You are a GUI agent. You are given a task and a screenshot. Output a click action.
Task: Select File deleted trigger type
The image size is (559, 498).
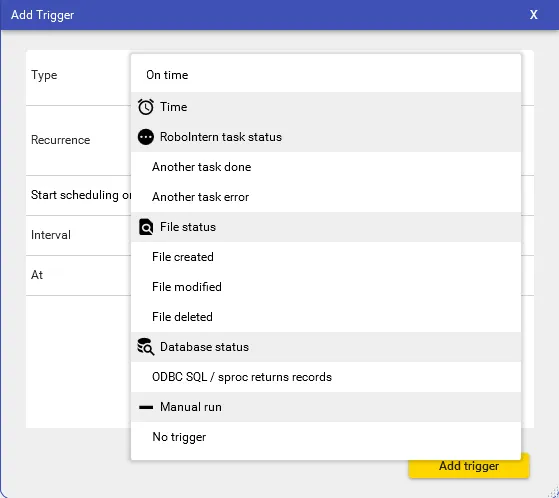point(326,317)
